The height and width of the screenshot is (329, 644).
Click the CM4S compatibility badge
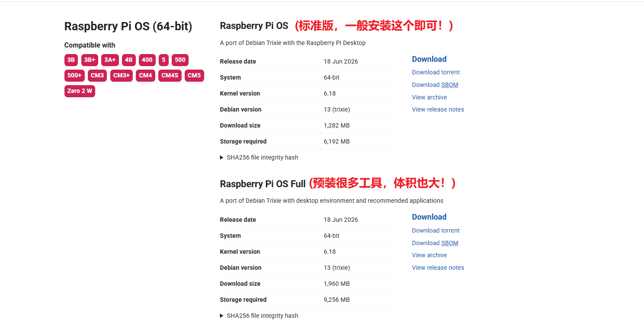pyautogui.click(x=170, y=76)
